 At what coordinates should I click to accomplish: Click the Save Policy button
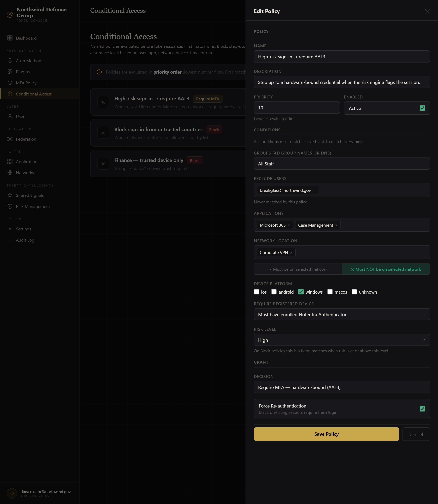pyautogui.click(x=326, y=434)
